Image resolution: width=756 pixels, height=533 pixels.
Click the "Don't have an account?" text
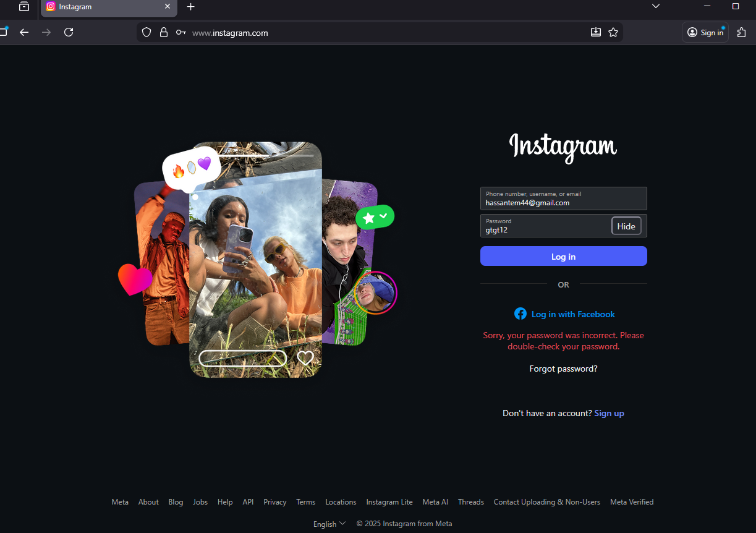(547, 413)
